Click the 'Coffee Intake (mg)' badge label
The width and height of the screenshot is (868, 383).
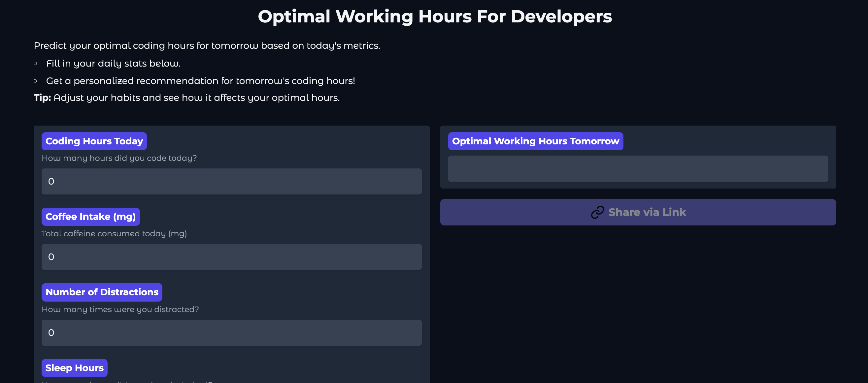(x=90, y=217)
